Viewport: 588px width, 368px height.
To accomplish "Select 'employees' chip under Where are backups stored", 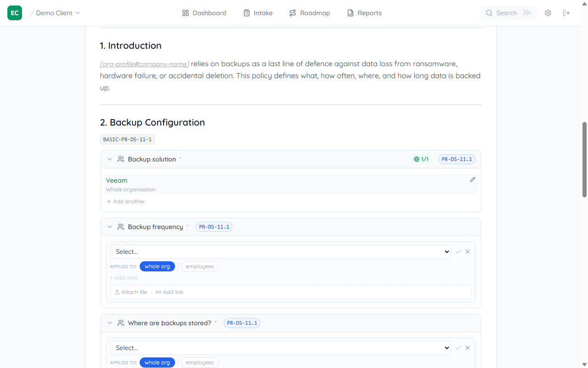I will [200, 362].
